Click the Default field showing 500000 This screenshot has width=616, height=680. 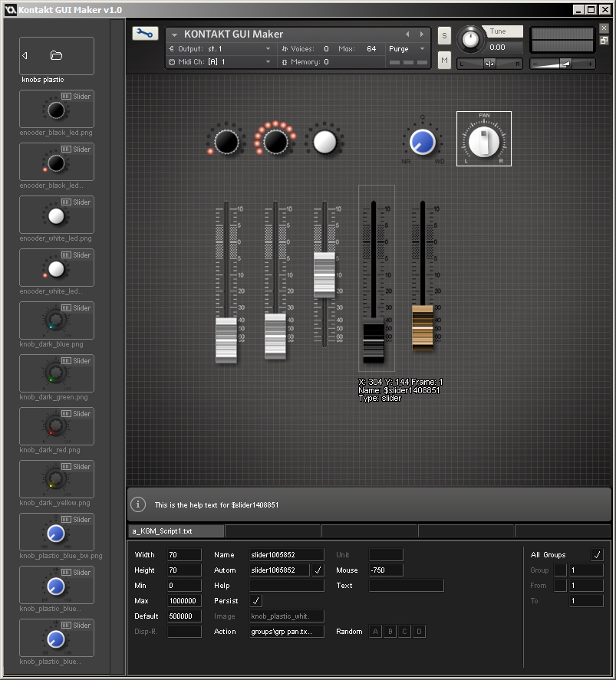[x=184, y=616]
